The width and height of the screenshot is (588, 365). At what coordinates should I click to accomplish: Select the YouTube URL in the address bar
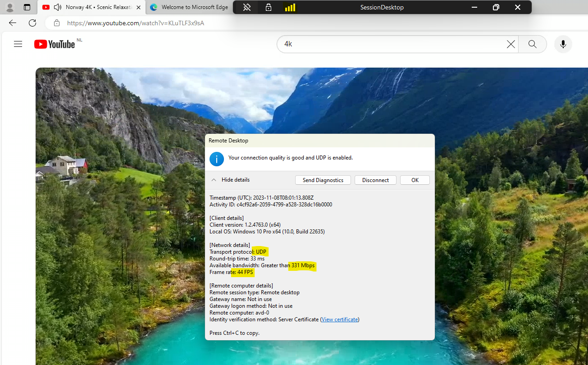(136, 23)
